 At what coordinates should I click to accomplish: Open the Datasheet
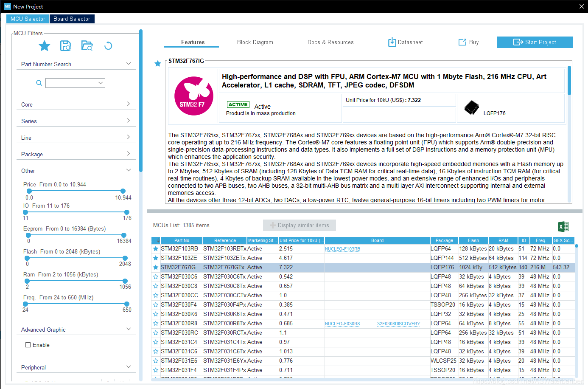point(406,42)
